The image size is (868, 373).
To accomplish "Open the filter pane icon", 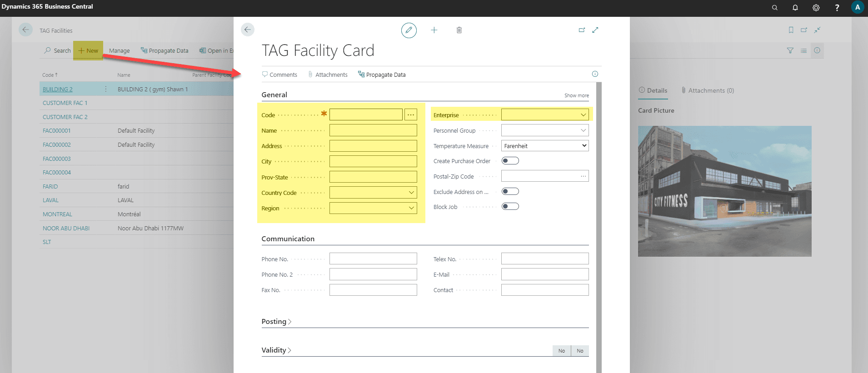I will click(790, 50).
